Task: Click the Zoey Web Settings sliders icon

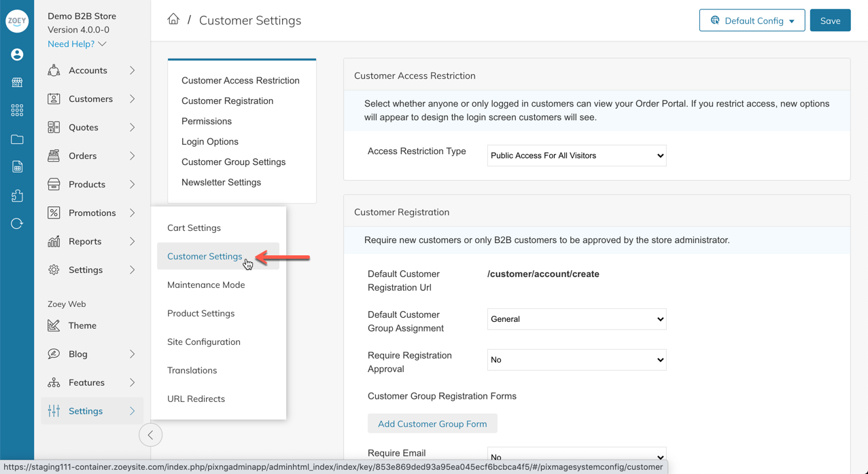Action: point(54,411)
